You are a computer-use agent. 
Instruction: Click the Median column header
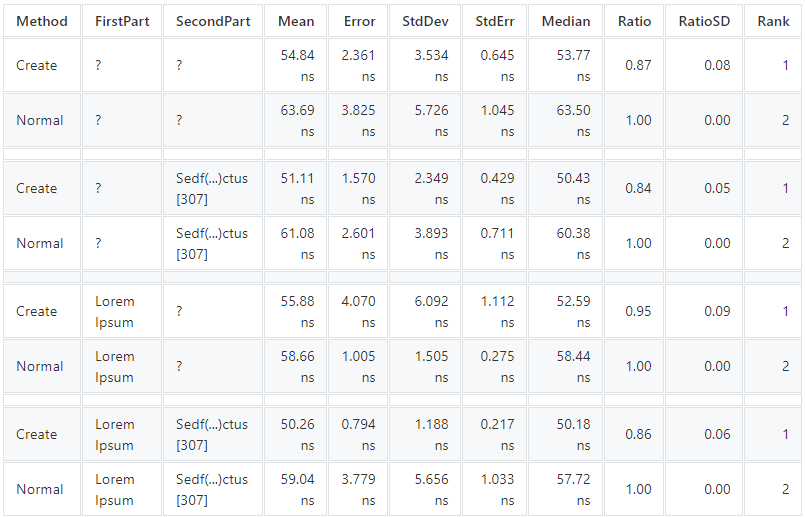click(565, 21)
